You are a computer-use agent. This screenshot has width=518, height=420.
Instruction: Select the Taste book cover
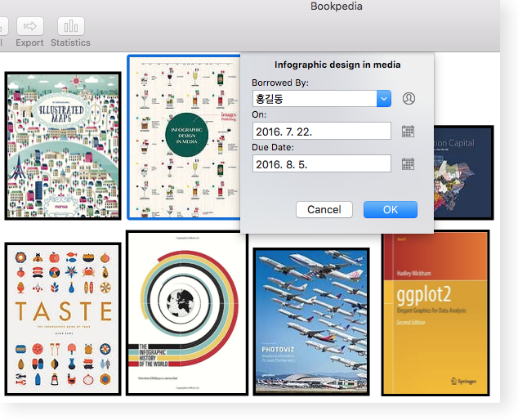click(x=63, y=319)
